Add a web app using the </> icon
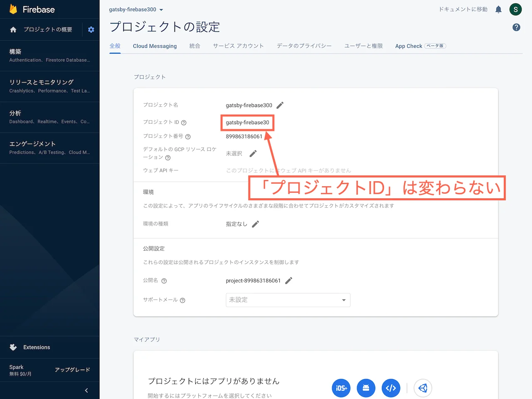The height and width of the screenshot is (399, 532). click(x=391, y=388)
